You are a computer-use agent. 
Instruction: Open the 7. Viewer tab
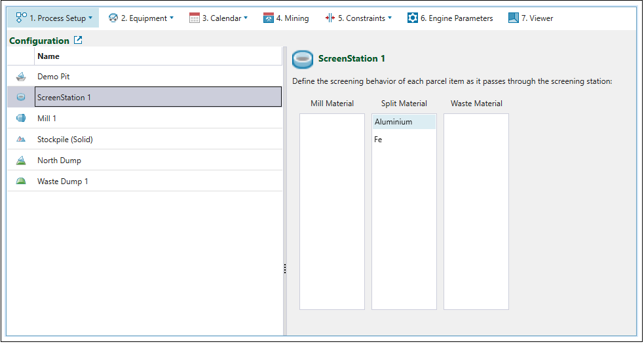click(x=531, y=18)
